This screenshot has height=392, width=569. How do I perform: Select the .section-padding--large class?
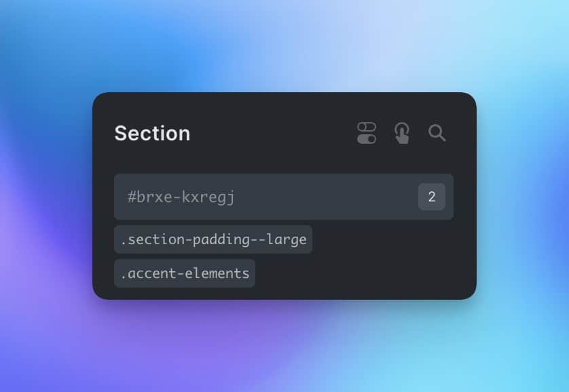click(x=213, y=239)
